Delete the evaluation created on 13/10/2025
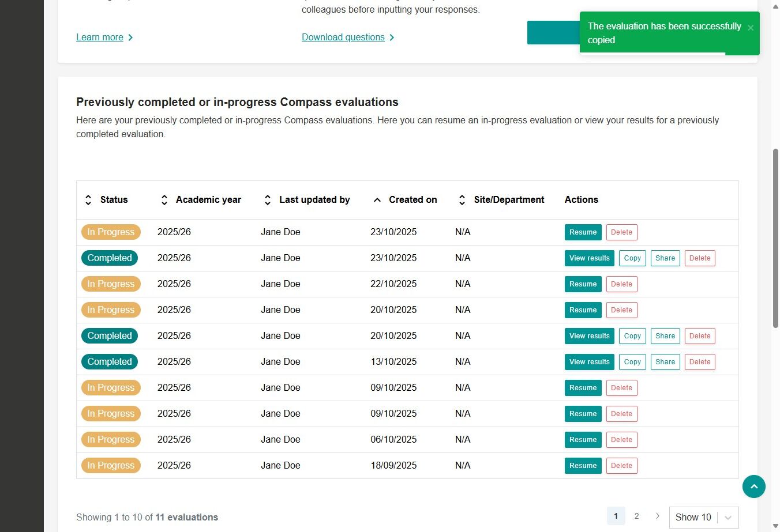Viewport: 780px width, 532px height. point(700,362)
